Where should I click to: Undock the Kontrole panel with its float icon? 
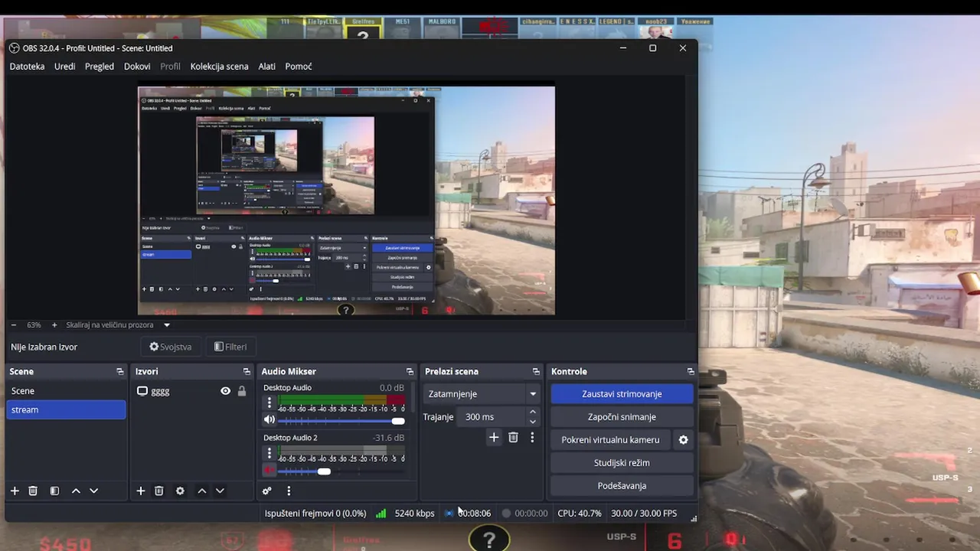coord(691,371)
